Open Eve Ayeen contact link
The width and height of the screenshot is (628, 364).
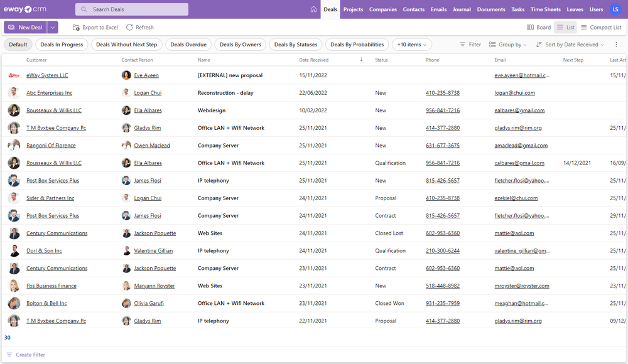pyautogui.click(x=146, y=75)
